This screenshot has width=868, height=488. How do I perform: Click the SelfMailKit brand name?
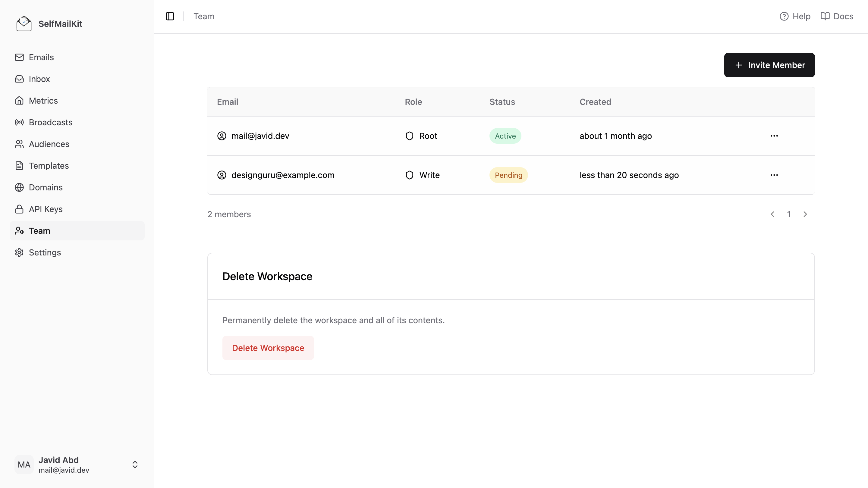point(60,23)
